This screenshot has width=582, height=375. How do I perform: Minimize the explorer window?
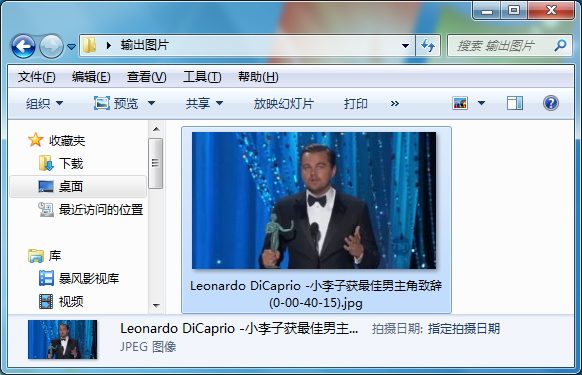487,11
